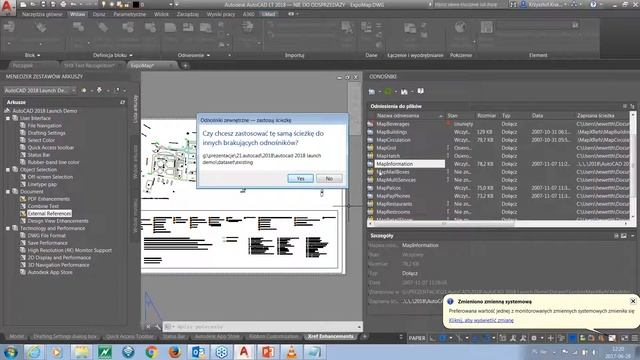Click the Attach DWG icon in Odnośniki panel

(372, 91)
